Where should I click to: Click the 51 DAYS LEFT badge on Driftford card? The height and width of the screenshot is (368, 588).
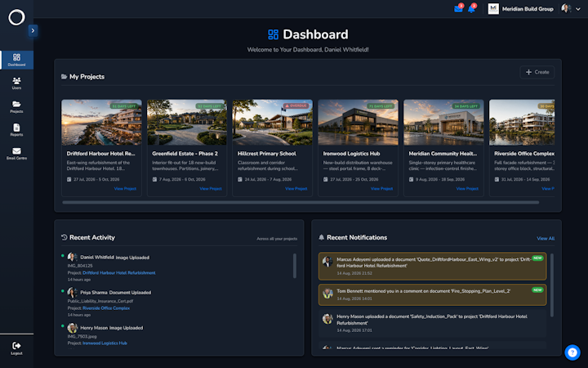pyautogui.click(x=124, y=106)
